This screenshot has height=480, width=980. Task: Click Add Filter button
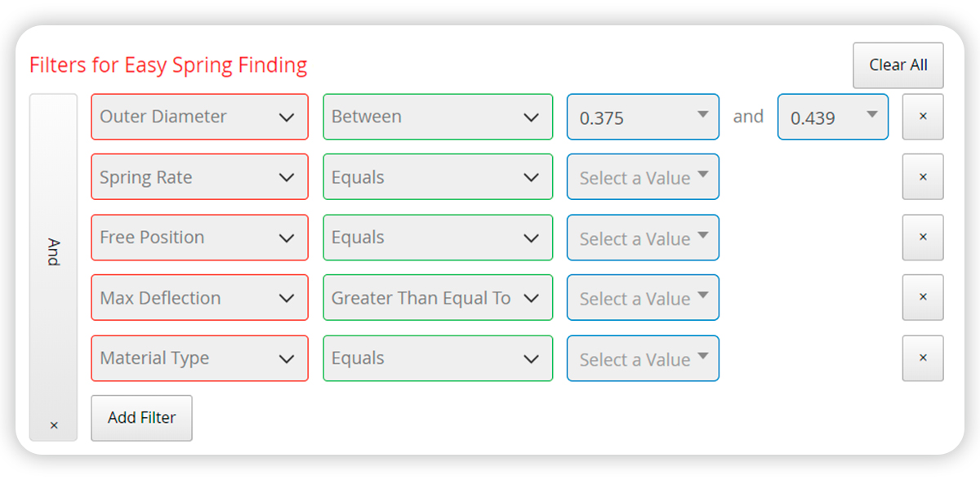(x=141, y=418)
